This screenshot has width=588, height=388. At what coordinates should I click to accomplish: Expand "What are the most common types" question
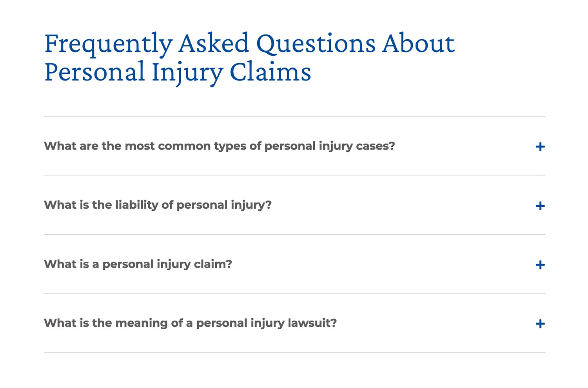click(x=219, y=146)
